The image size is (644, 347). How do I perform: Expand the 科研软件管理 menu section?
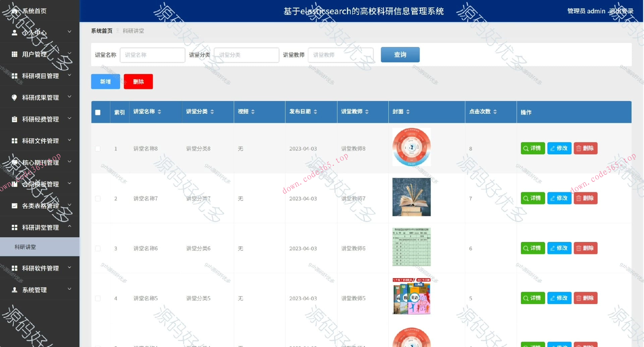coord(40,268)
